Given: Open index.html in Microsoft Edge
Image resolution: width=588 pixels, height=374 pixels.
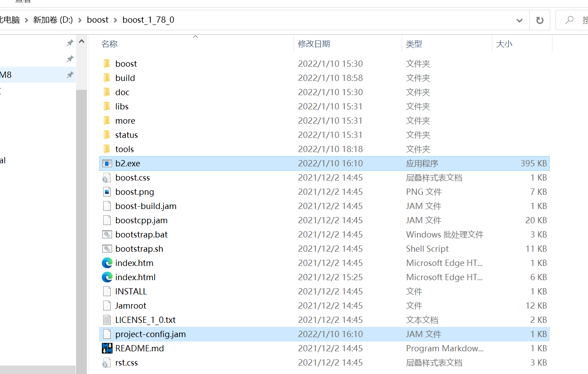Looking at the screenshot, I should click(133, 277).
